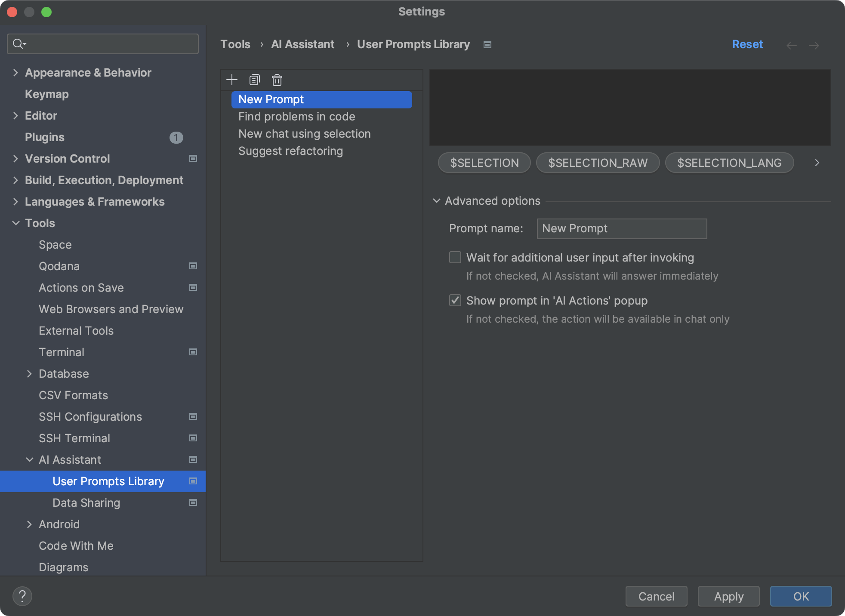Click the project-level icon beside breadcrumb title
The height and width of the screenshot is (616, 845).
[487, 45]
